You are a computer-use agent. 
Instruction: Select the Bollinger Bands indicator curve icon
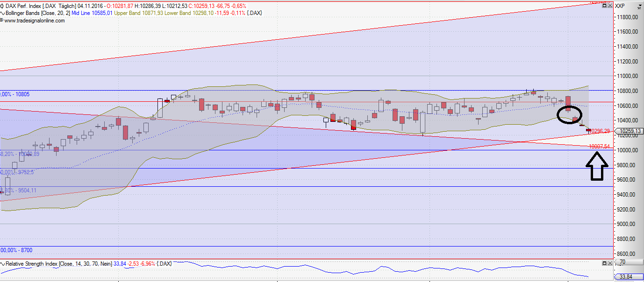(x=2, y=13)
